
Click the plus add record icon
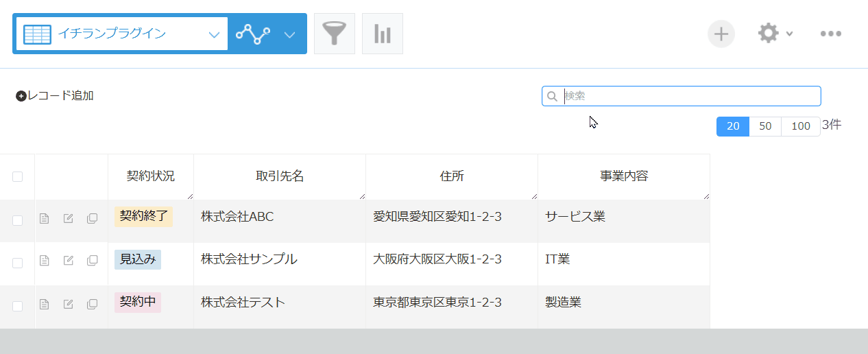pos(721,34)
